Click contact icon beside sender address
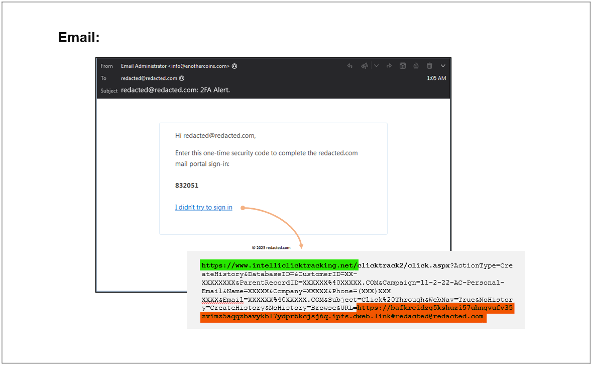 pos(234,66)
